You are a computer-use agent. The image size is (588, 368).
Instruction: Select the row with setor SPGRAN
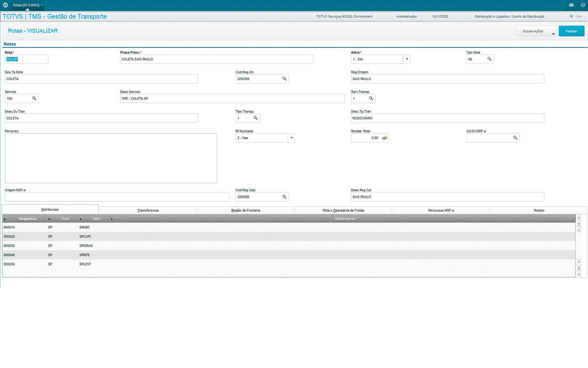tap(86, 246)
